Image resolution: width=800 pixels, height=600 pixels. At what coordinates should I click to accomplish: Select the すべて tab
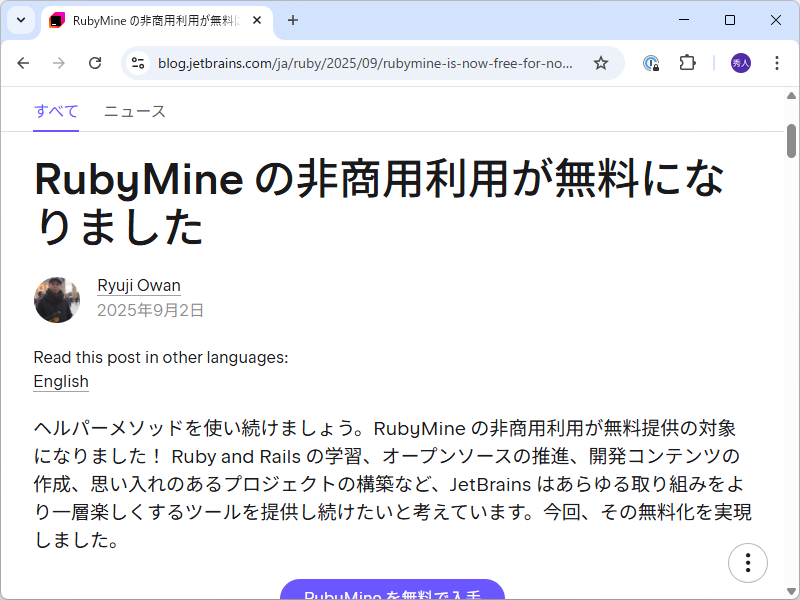pyautogui.click(x=55, y=111)
